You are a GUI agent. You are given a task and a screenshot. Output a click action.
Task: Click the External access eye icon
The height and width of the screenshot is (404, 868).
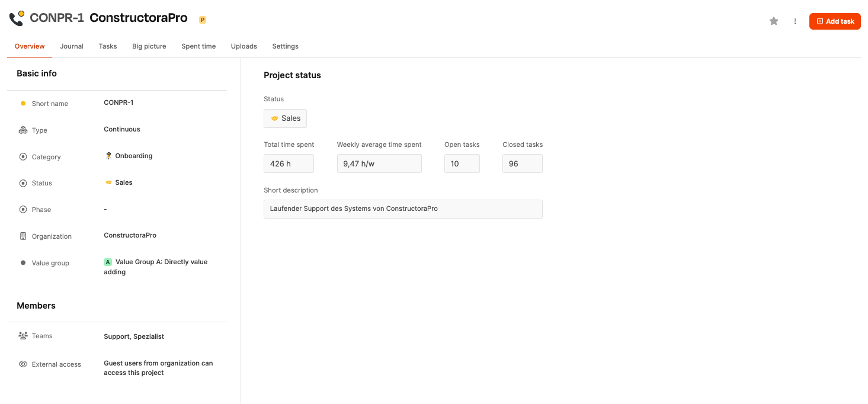(23, 364)
